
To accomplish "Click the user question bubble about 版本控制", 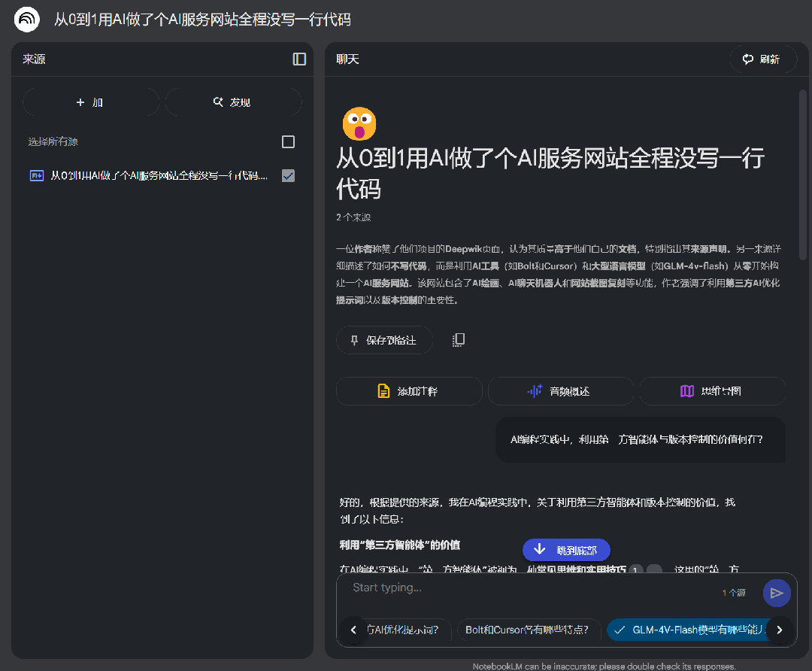I will [x=640, y=439].
